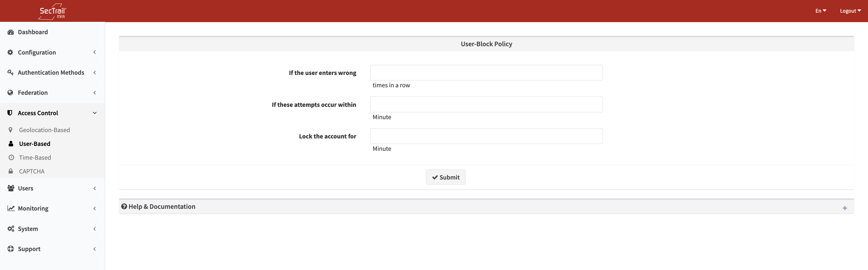Expand Help & Documentation with plus icon
This screenshot has width=868, height=270.
(844, 208)
